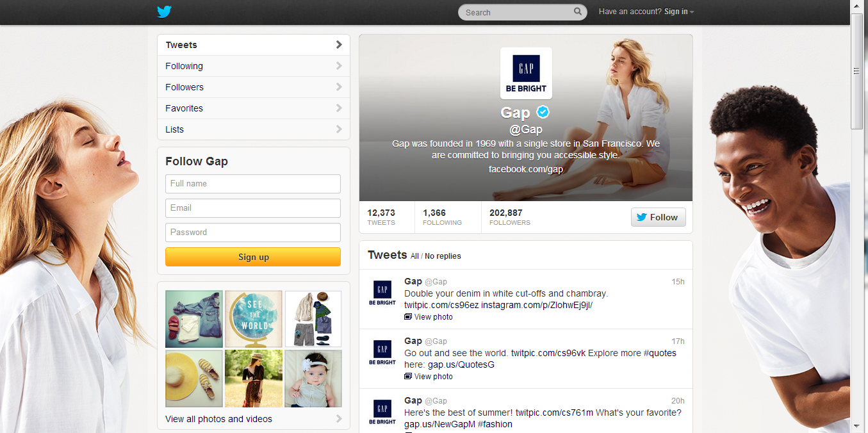The width and height of the screenshot is (868, 433).
Task: Click the vertical scrollbar thumb
Action: [856, 71]
